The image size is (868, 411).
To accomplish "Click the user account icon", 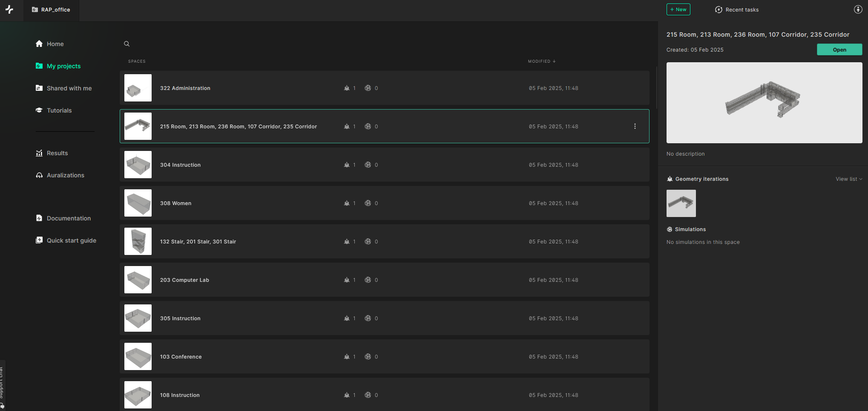I will (858, 9).
